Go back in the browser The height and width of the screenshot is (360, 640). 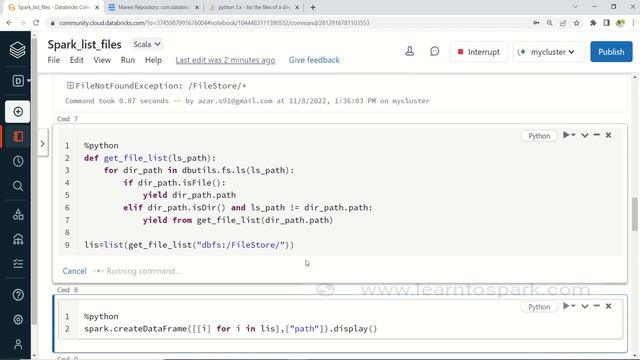tap(9, 23)
